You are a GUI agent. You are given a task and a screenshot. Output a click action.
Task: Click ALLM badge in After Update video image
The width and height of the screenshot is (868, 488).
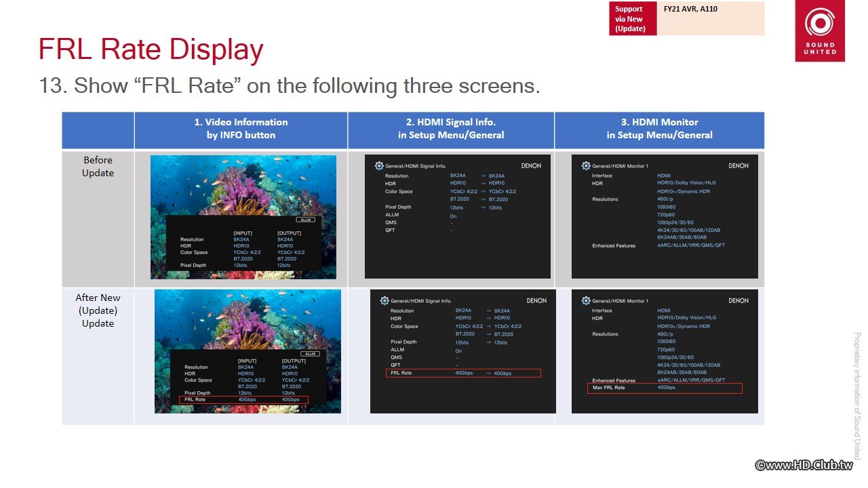pos(311,354)
